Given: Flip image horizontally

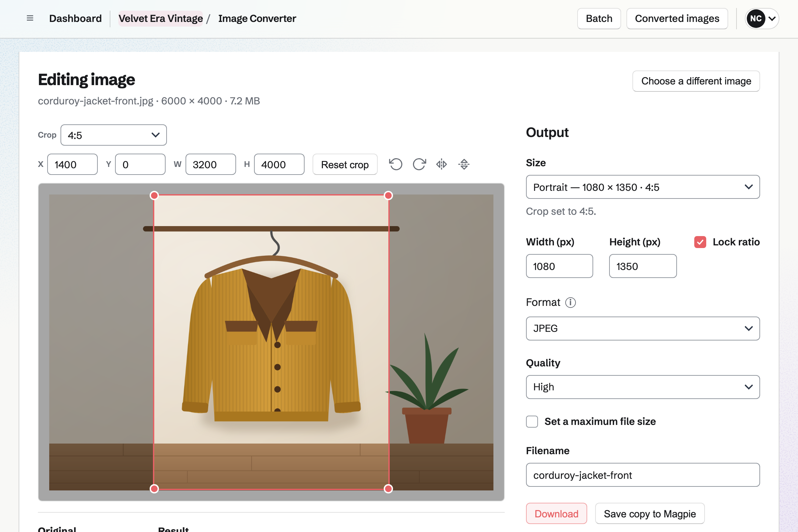Looking at the screenshot, I should coord(442,164).
